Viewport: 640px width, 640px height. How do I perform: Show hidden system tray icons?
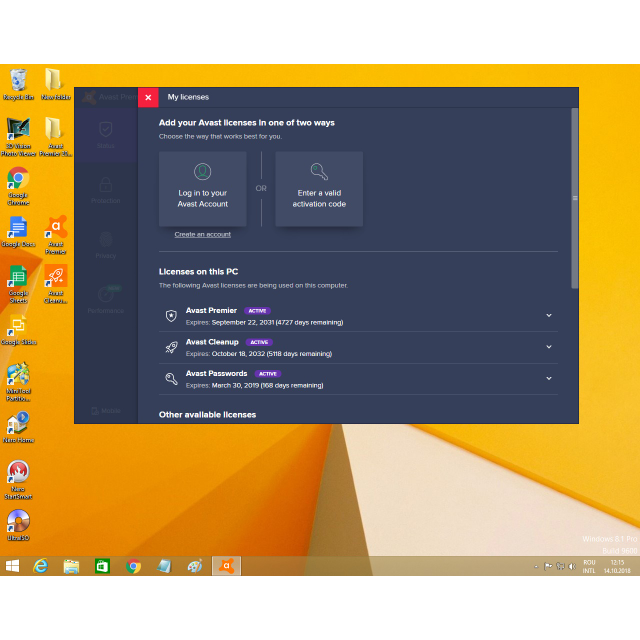tap(536, 567)
